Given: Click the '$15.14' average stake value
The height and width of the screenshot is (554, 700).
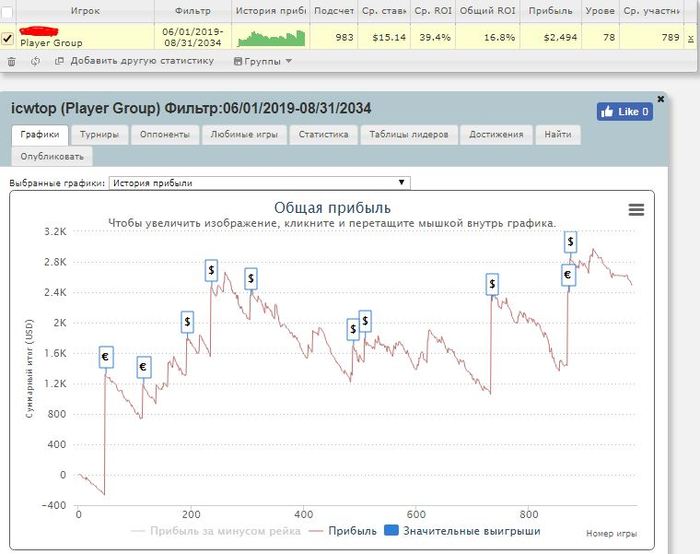Looking at the screenshot, I should point(389,37).
